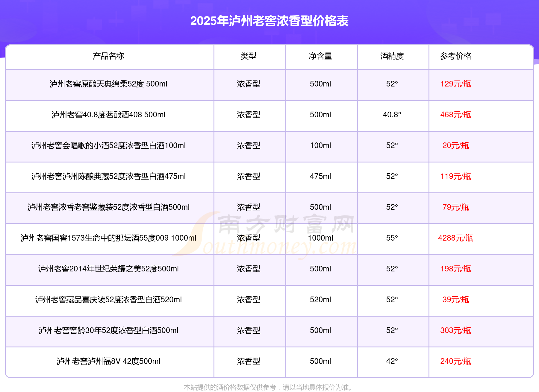Select the price 468元/瓶

[x=456, y=115]
